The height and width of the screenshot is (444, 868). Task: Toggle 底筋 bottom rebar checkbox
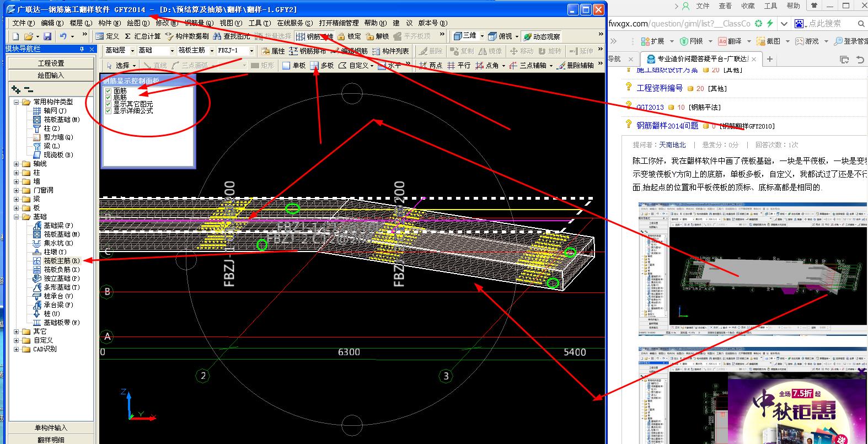coord(108,98)
